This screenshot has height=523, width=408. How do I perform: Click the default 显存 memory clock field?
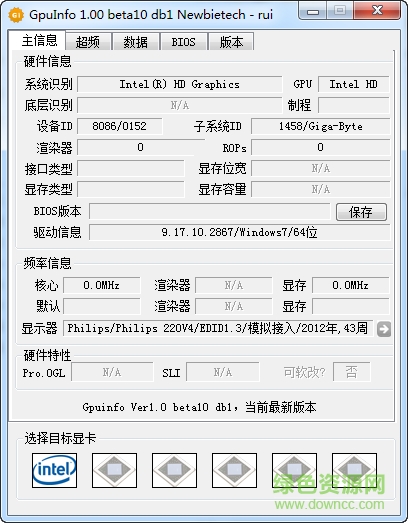click(351, 307)
